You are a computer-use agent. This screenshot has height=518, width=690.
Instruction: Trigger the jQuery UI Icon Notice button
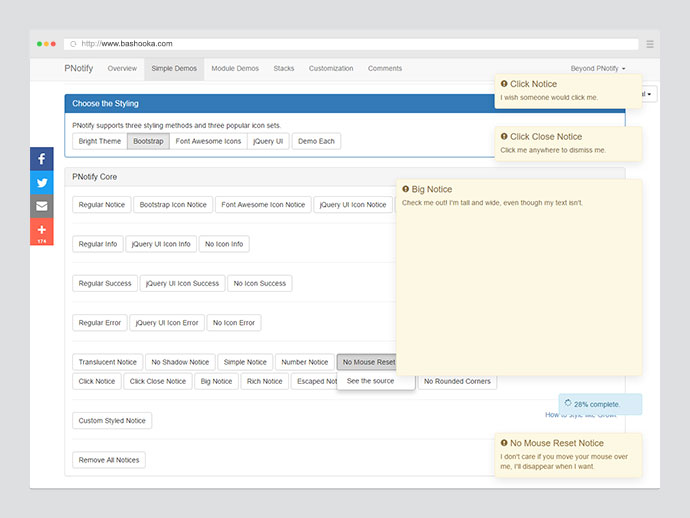[353, 205]
